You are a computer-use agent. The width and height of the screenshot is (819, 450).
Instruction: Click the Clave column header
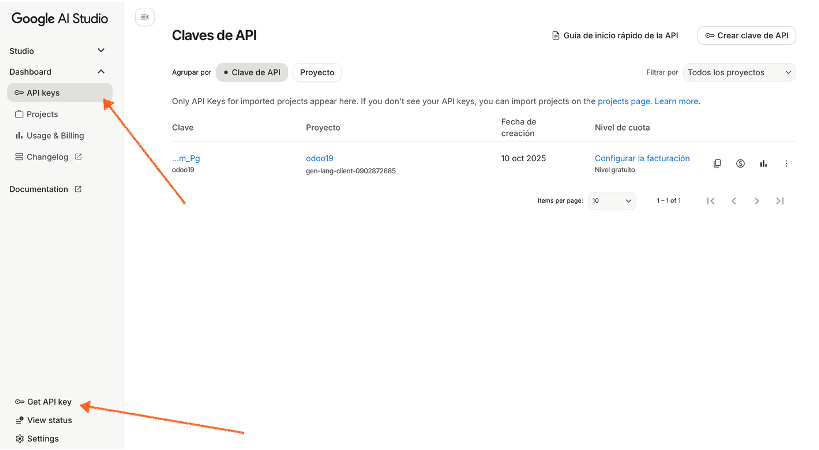[183, 127]
